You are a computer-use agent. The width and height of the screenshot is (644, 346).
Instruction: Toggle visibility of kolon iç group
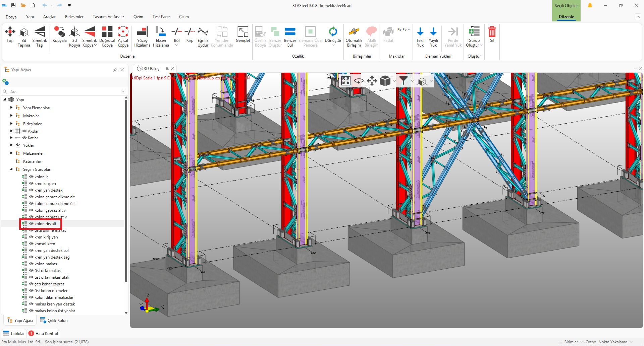coord(31,177)
